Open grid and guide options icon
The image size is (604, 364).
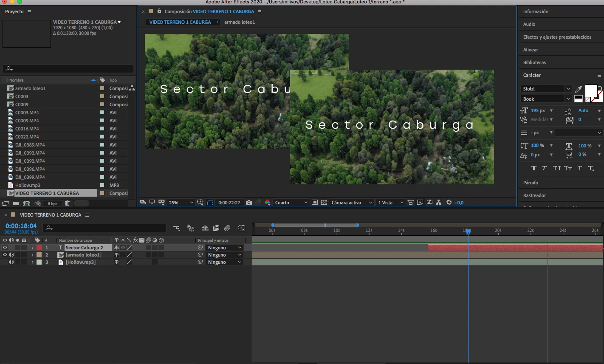tap(200, 203)
